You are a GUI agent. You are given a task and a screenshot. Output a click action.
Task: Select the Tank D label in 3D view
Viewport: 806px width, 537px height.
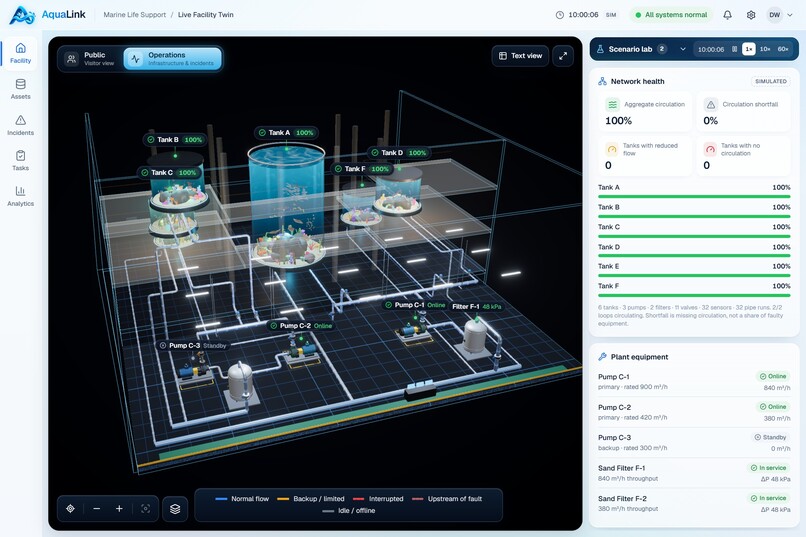[x=398, y=153]
